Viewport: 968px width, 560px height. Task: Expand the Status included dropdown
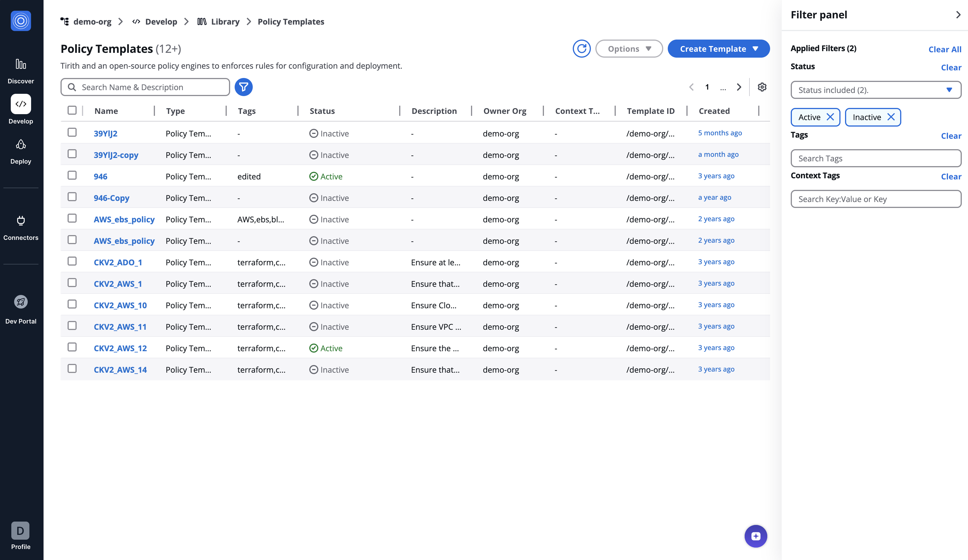tap(876, 90)
